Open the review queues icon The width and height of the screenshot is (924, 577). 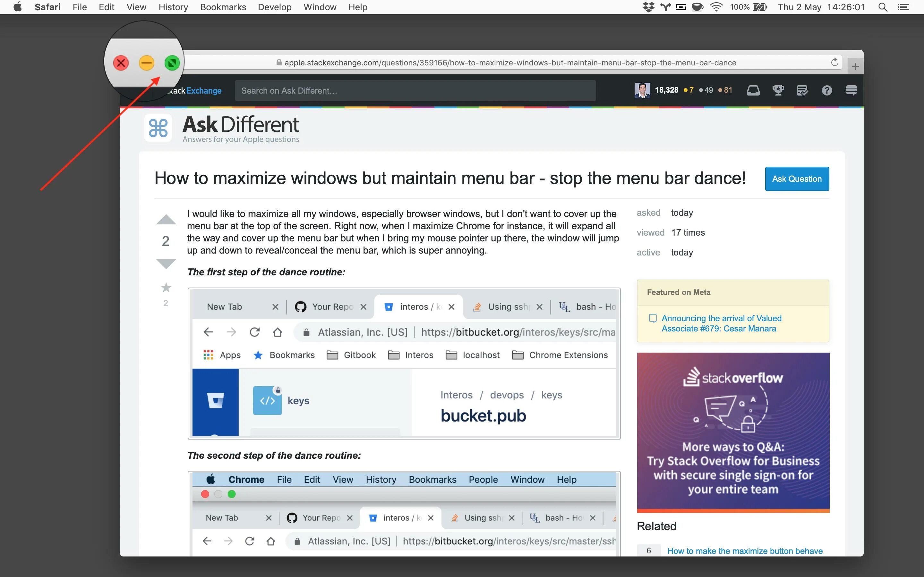click(802, 90)
